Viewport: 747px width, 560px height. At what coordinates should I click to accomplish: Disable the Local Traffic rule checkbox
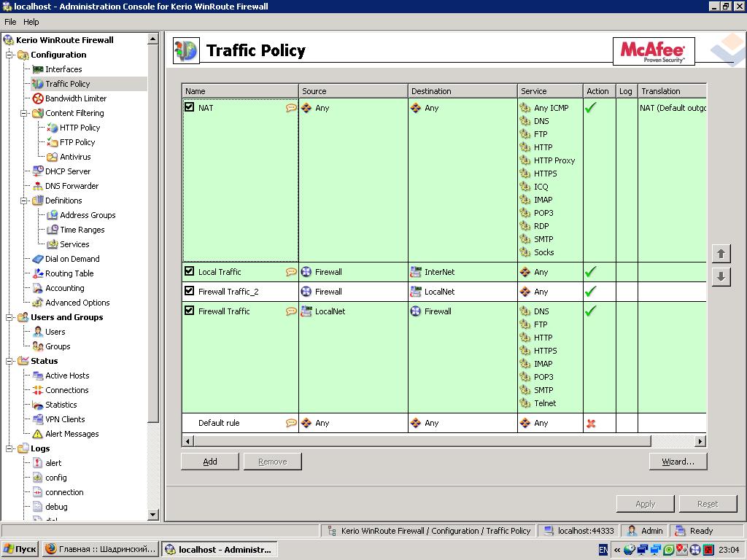pos(189,271)
